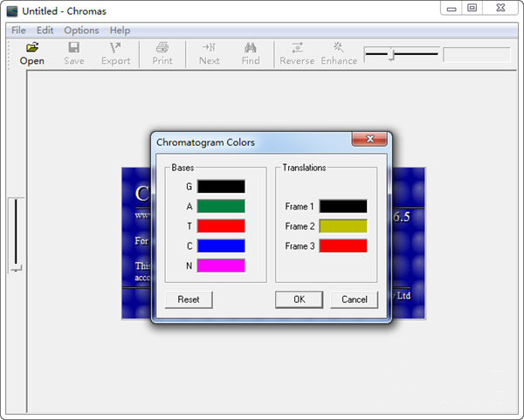The image size is (524, 420).
Task: Click the Next N base icon
Action: [x=210, y=47]
